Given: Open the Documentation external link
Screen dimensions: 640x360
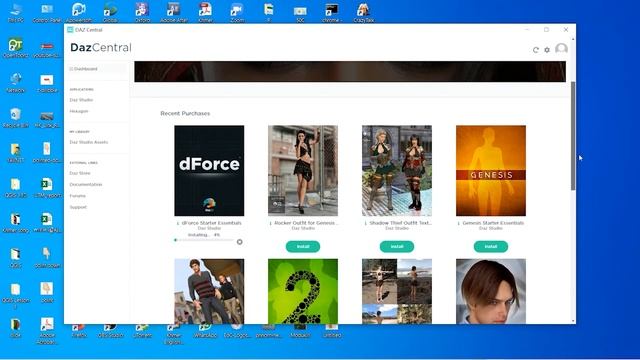Looking at the screenshot, I should coord(86,184).
